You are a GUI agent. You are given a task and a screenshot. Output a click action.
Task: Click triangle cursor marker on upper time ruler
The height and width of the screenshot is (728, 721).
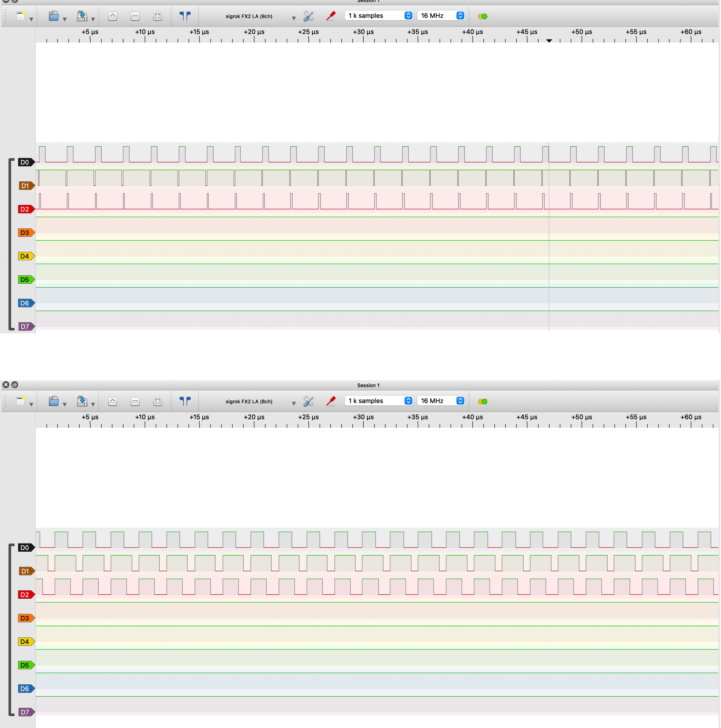[x=549, y=41]
